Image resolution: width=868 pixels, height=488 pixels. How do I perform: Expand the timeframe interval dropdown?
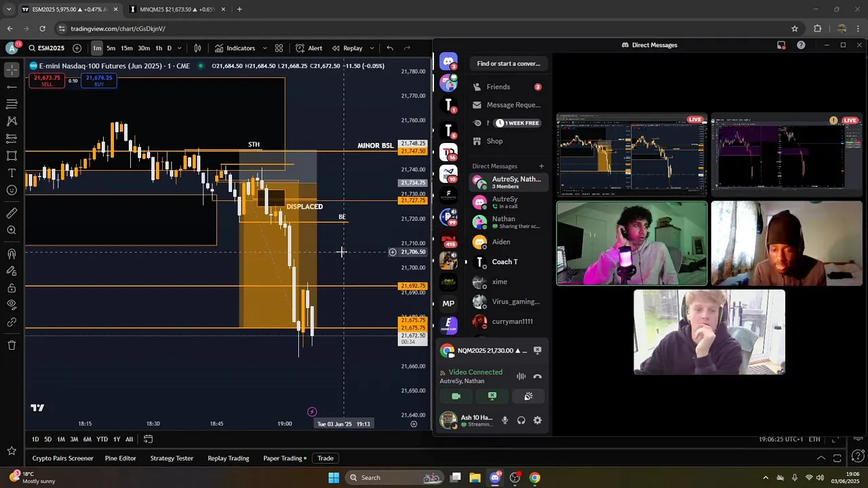point(179,48)
